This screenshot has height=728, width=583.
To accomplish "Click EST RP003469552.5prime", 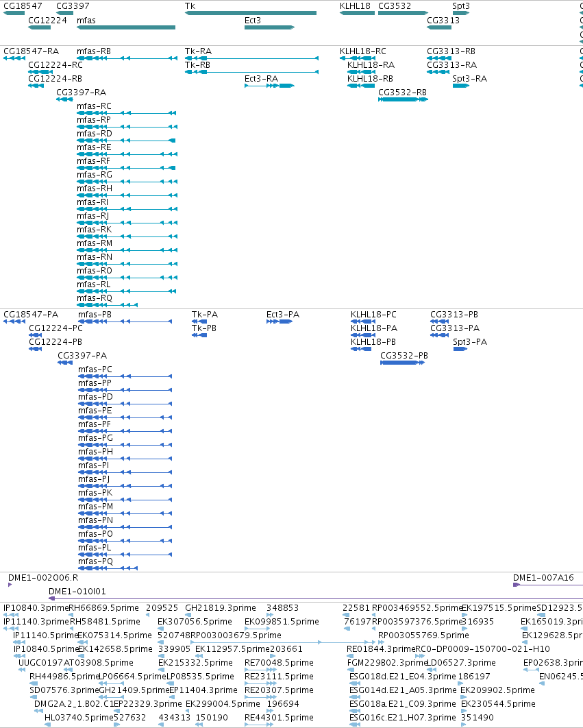I will (417, 608).
